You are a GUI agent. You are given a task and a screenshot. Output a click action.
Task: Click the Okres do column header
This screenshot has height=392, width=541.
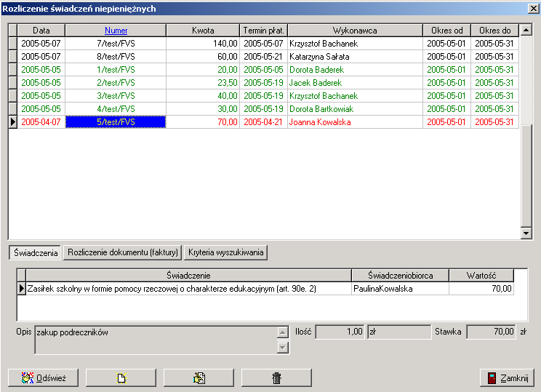pyautogui.click(x=494, y=31)
